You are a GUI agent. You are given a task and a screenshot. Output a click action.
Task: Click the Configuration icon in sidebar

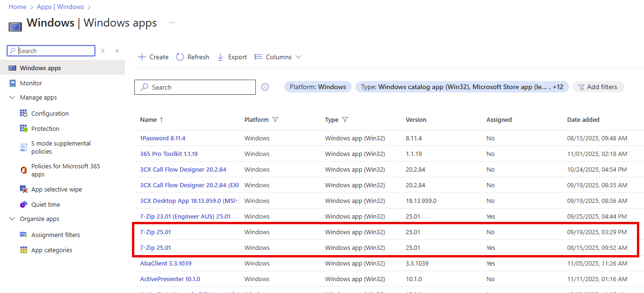click(x=24, y=113)
